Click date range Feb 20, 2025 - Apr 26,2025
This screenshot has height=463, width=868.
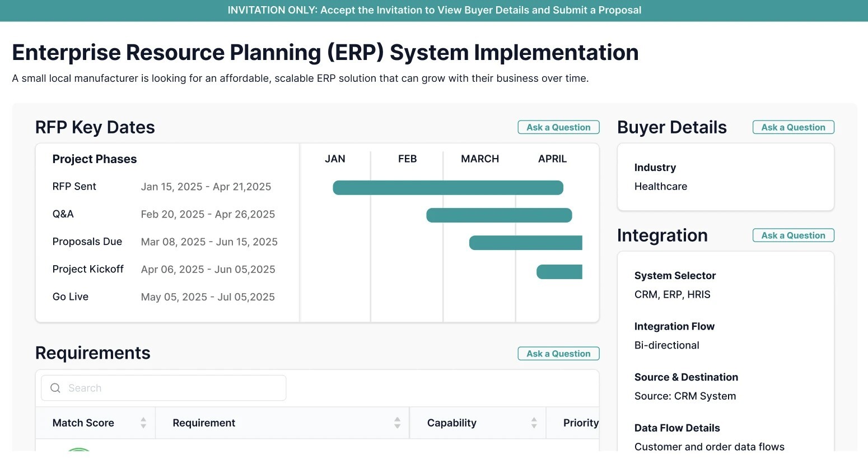208,214
